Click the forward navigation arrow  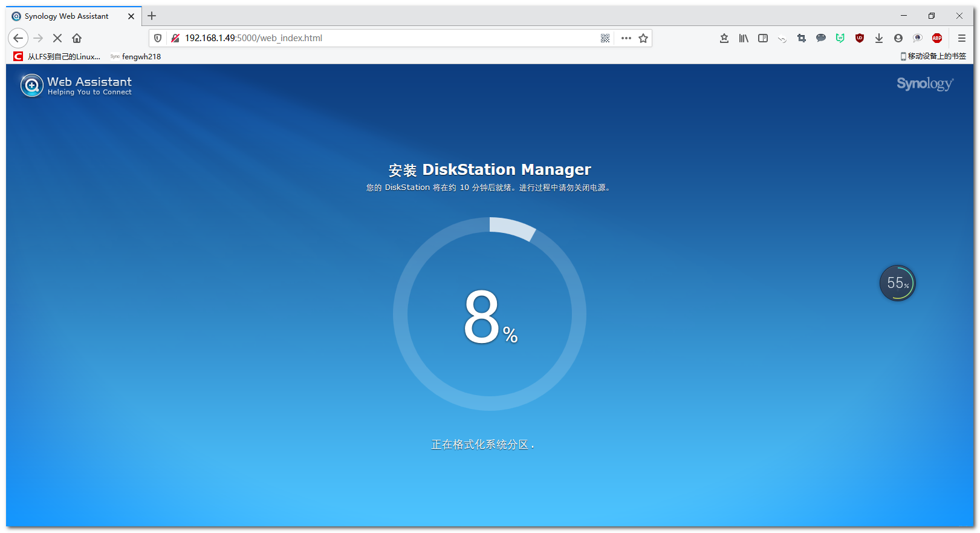pos(38,38)
